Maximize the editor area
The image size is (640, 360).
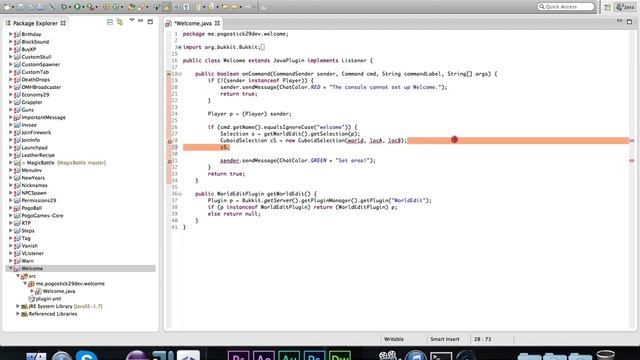[629, 21]
